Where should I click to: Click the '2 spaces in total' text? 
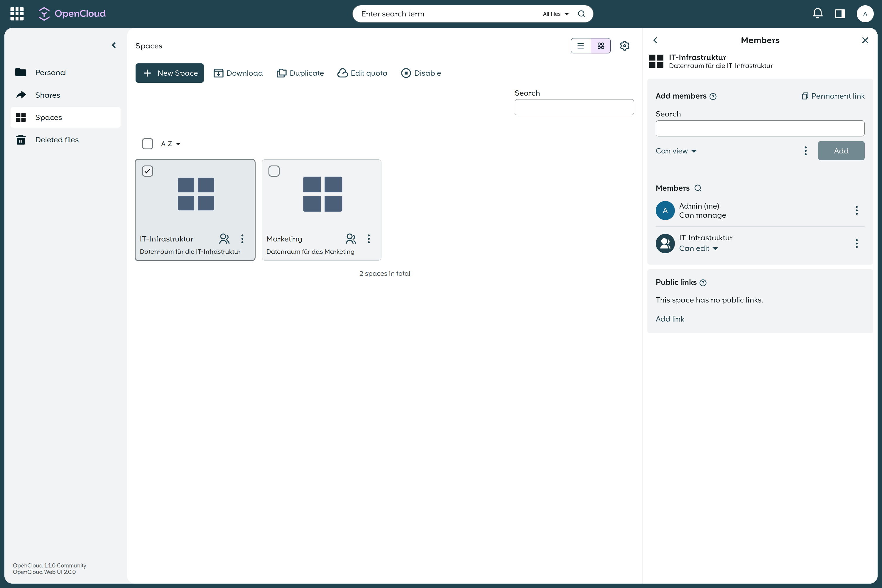385,274
